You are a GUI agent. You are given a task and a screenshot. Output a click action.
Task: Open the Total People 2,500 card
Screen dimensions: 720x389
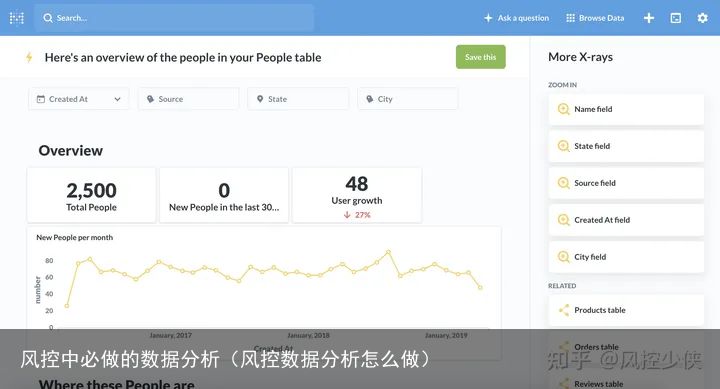[91, 195]
